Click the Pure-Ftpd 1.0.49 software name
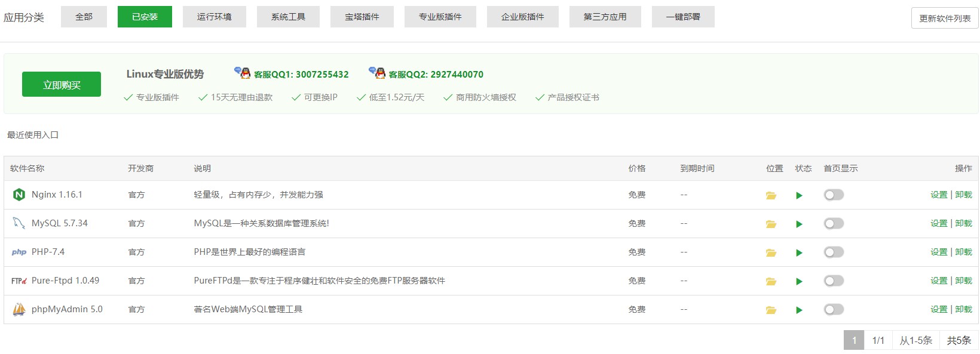The image size is (980, 354). pyautogui.click(x=66, y=281)
